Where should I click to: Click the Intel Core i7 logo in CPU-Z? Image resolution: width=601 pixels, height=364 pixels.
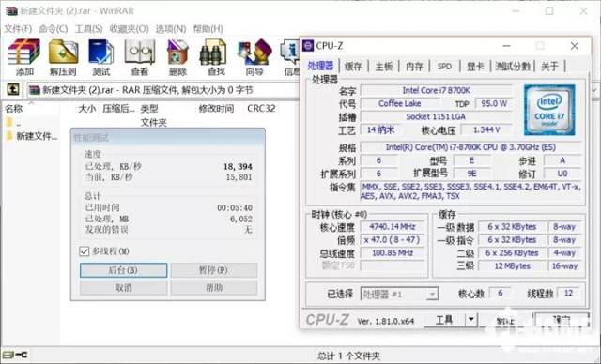pos(549,110)
